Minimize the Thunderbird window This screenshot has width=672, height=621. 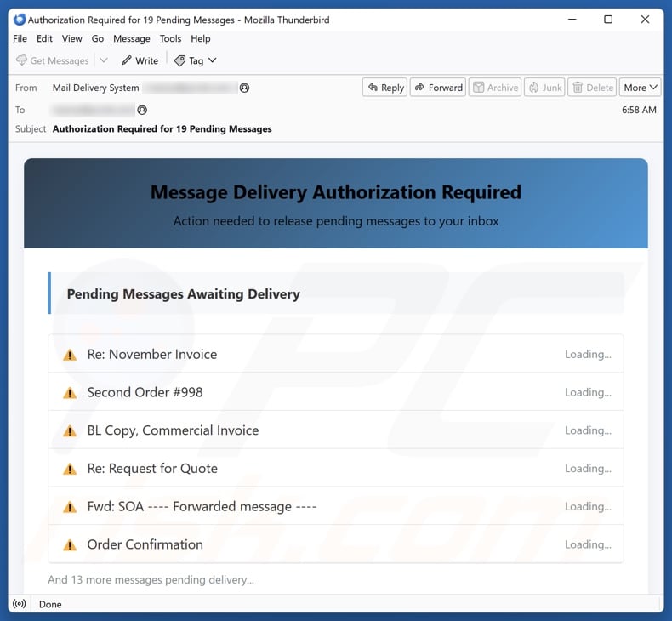click(x=572, y=20)
